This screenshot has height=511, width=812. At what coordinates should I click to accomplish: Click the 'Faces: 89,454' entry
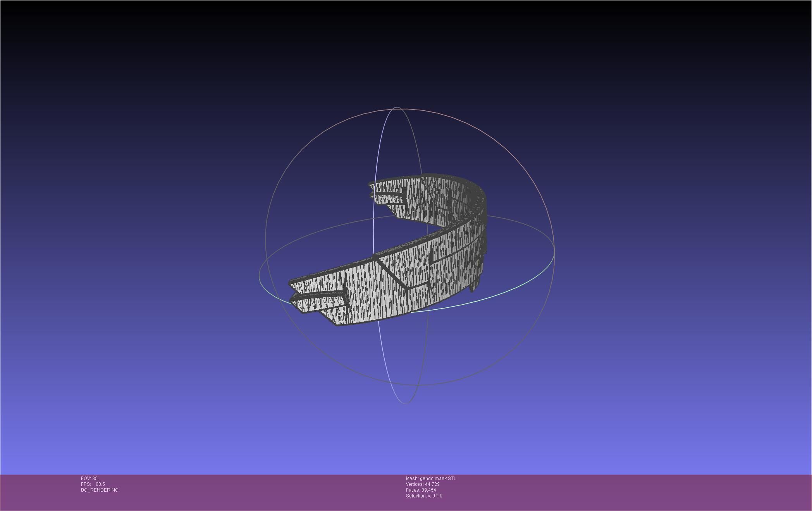421,490
